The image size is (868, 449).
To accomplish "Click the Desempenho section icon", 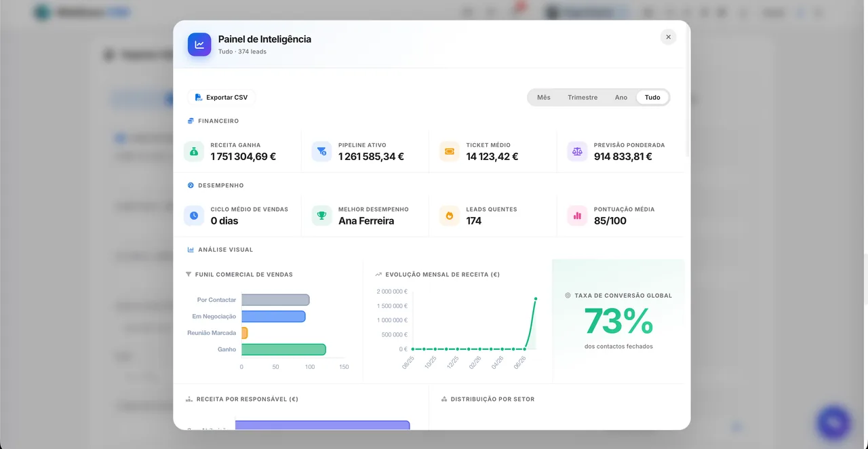I will point(191,185).
